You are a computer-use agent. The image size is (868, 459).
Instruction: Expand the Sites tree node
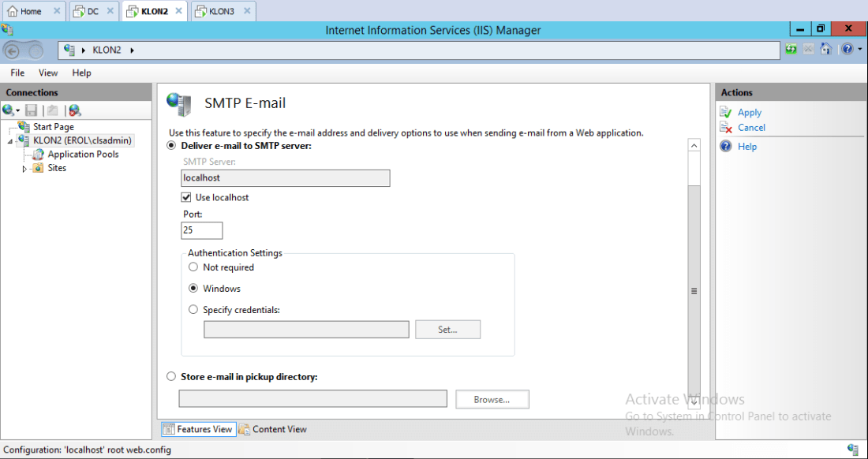[24, 169]
